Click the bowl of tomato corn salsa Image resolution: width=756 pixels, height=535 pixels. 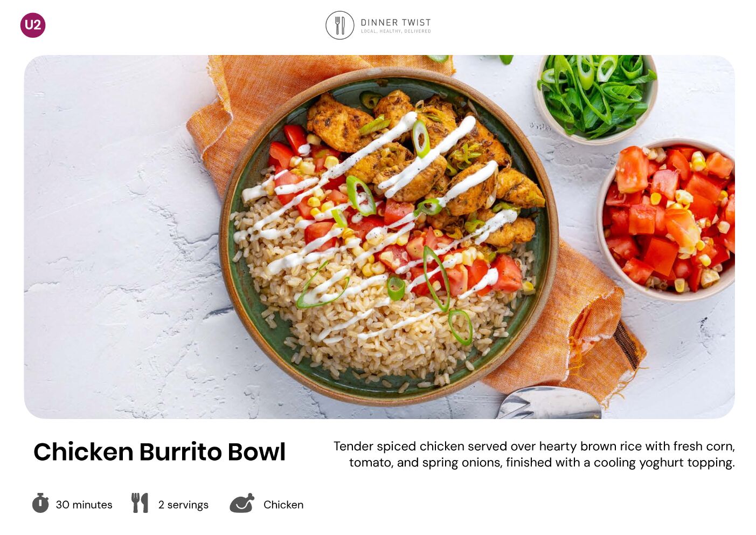click(667, 219)
